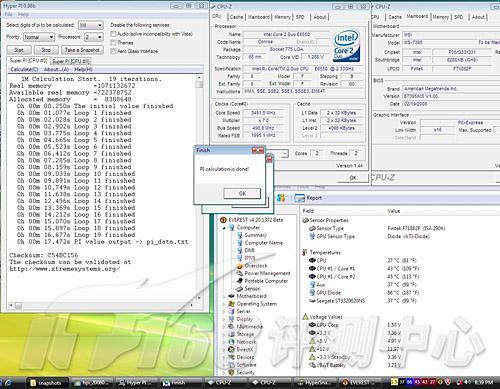Viewport: 500px width, 389px height.
Task: Expand the Display tree node
Action: 224,319
